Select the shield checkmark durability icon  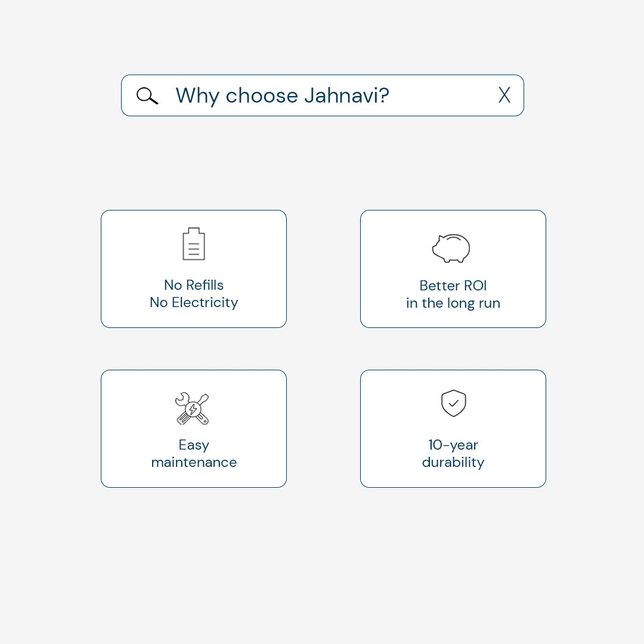(453, 403)
